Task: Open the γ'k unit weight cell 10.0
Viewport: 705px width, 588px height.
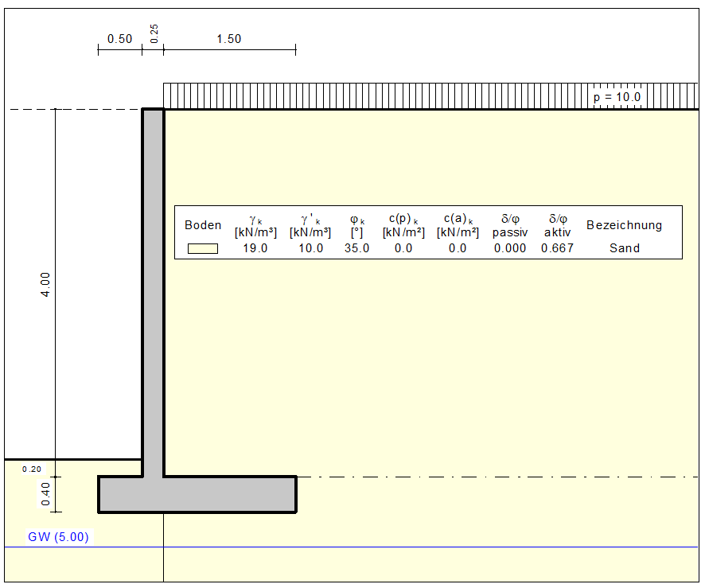Action: pyautogui.click(x=310, y=247)
